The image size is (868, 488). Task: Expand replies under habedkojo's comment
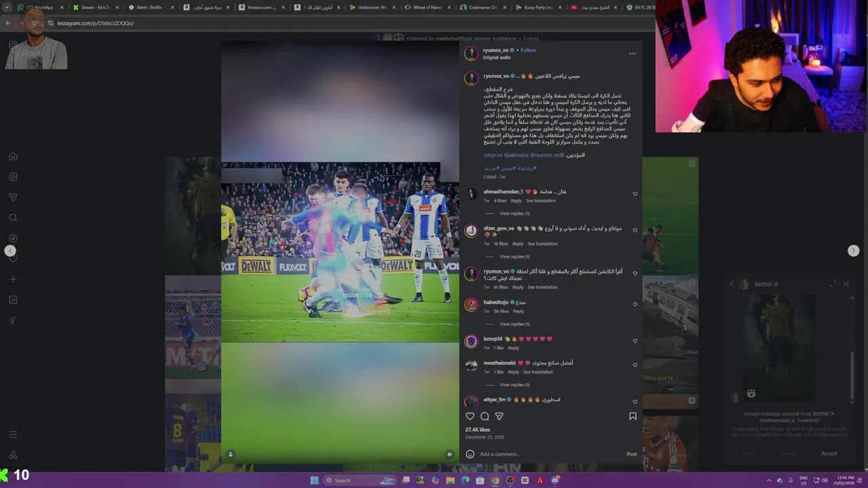click(x=515, y=324)
